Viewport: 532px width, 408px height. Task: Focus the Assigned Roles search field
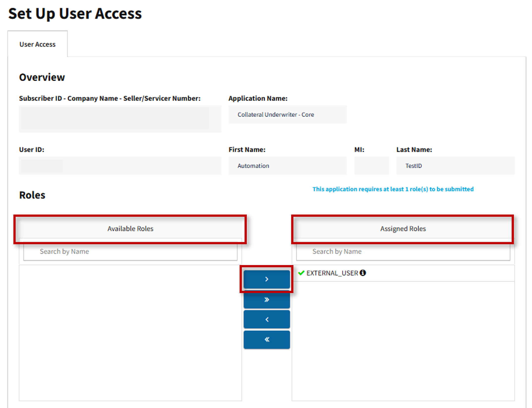coord(403,251)
